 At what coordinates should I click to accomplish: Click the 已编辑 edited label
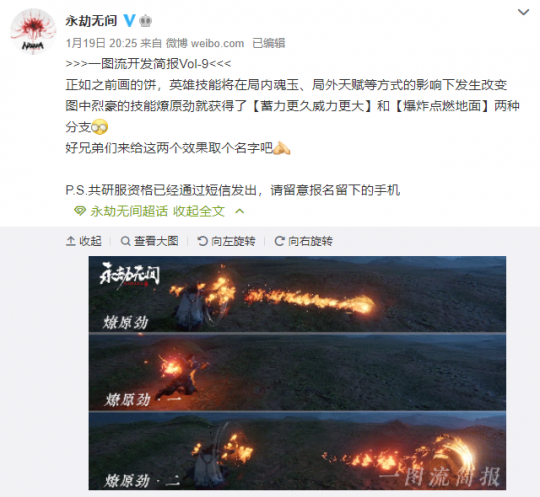point(269,43)
